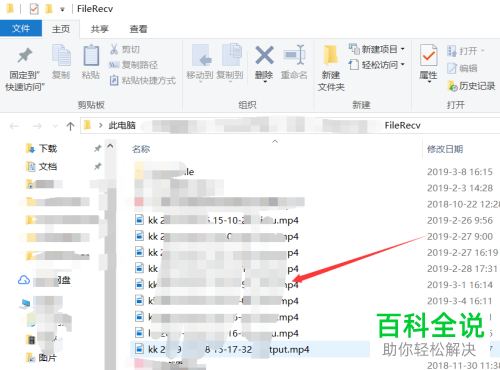Click the Edit (编辑) button in ribbon
The image size is (500, 370).
point(462,68)
